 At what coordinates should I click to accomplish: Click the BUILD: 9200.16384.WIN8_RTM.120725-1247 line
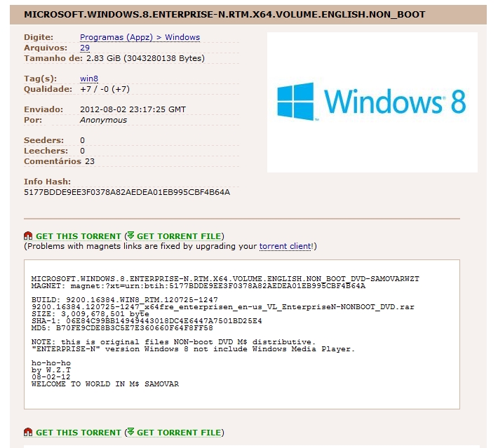click(x=125, y=300)
